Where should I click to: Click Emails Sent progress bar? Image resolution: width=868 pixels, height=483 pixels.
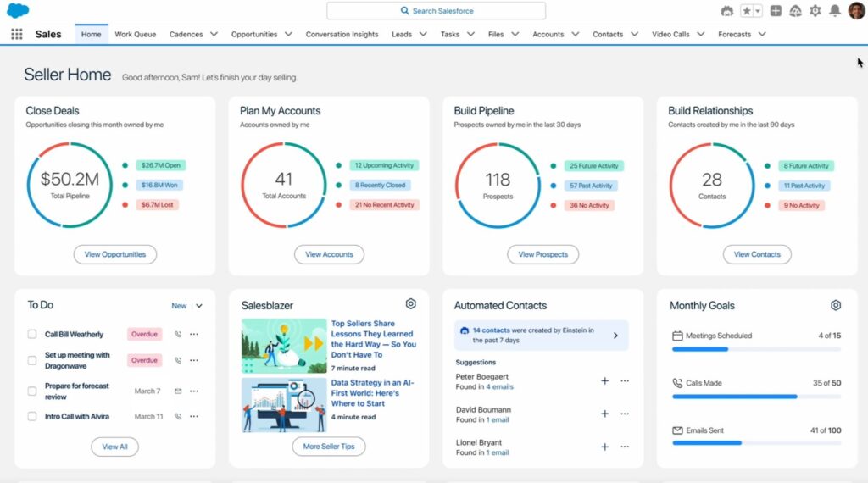click(x=756, y=443)
